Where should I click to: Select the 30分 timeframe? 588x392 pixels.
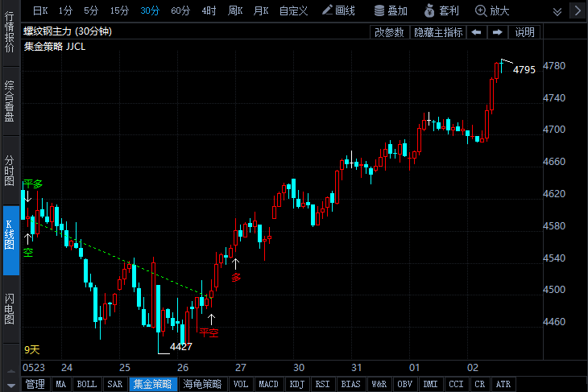coord(150,11)
